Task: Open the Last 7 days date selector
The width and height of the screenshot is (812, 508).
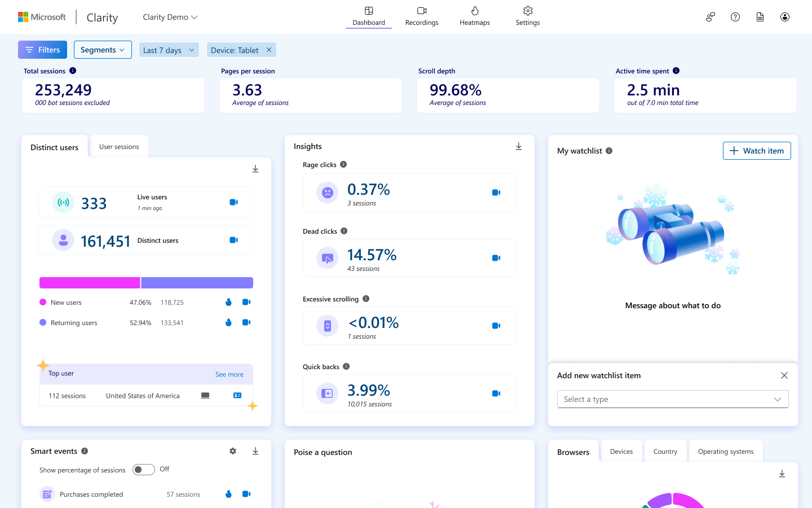Action: tap(169, 49)
